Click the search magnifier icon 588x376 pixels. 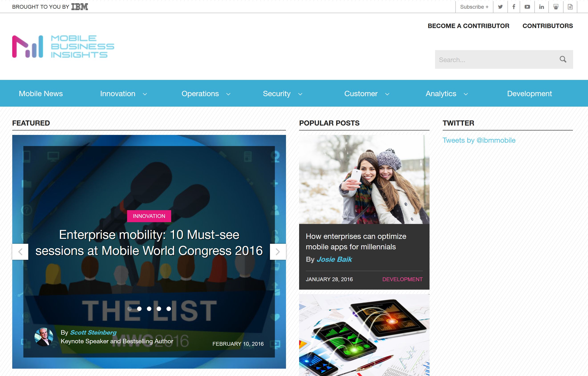pos(563,59)
